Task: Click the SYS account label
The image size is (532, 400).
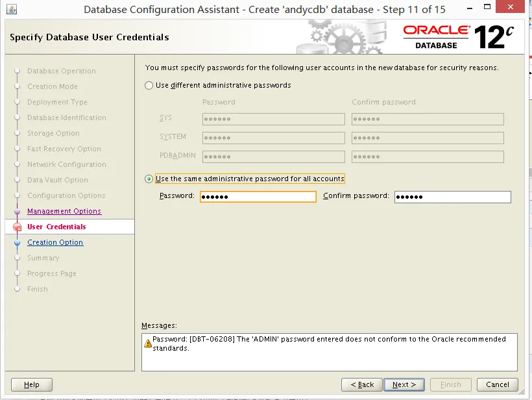Action: (x=165, y=118)
